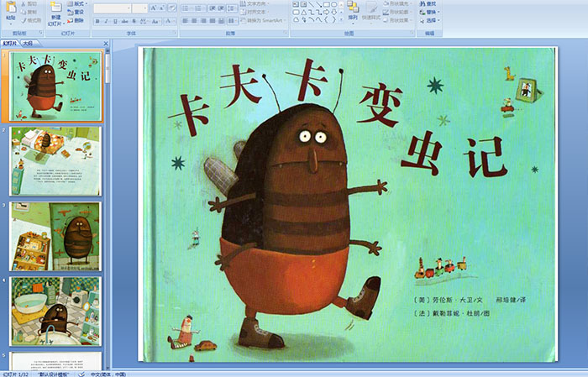This screenshot has width=588, height=377.
Task: Activate the Format Painter (格式刷) brush
Action: [24, 21]
